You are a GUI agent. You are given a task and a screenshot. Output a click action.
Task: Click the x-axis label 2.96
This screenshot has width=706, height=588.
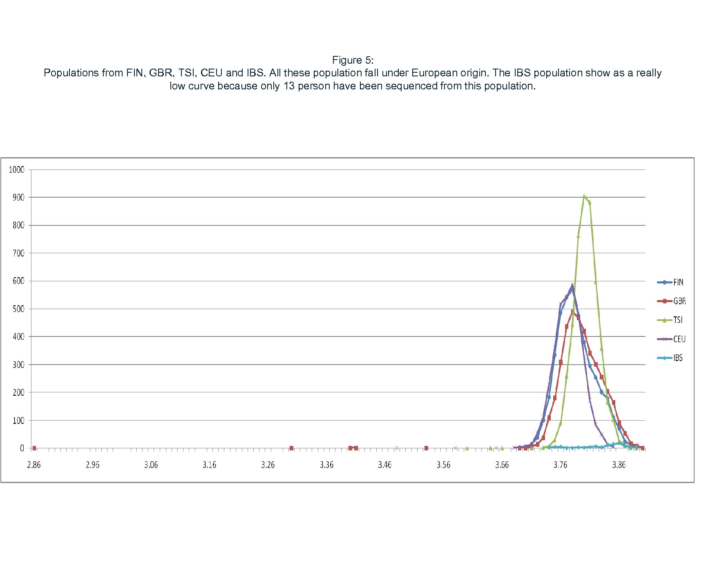pyautogui.click(x=92, y=465)
